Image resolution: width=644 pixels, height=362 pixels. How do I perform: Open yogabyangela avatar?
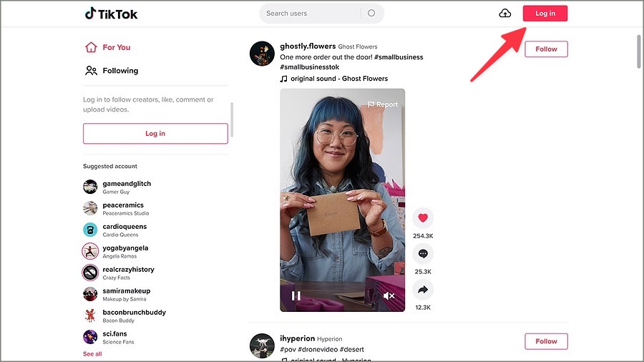[x=90, y=251]
